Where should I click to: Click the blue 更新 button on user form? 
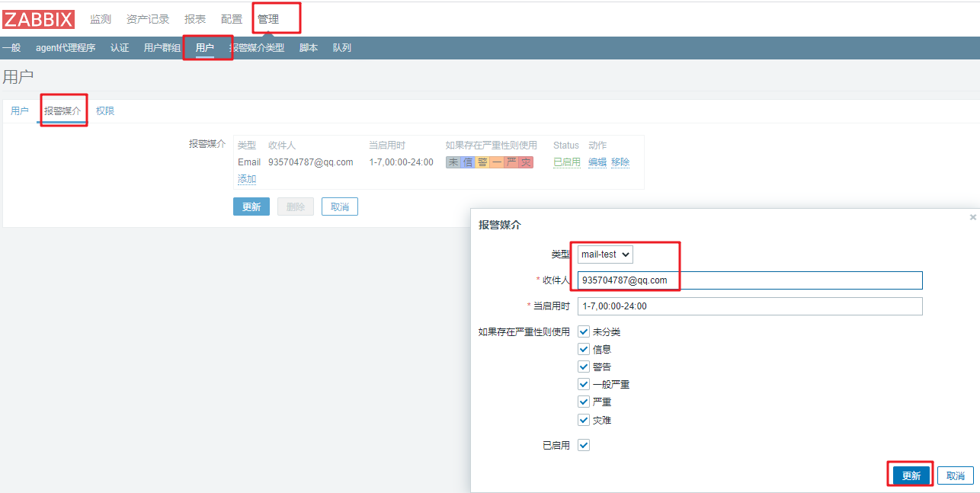pos(251,206)
